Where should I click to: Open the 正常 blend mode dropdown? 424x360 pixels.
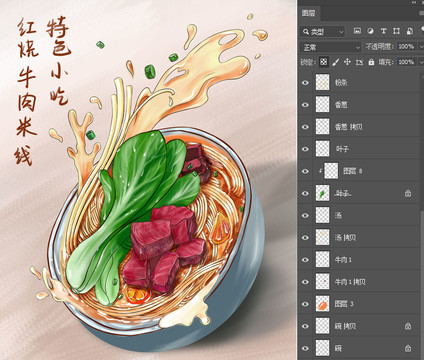coord(330,47)
